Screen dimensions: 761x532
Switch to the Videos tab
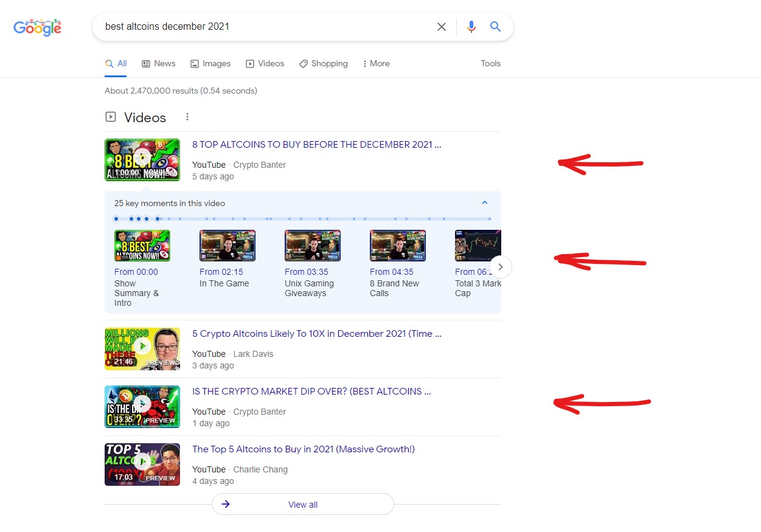coord(265,64)
